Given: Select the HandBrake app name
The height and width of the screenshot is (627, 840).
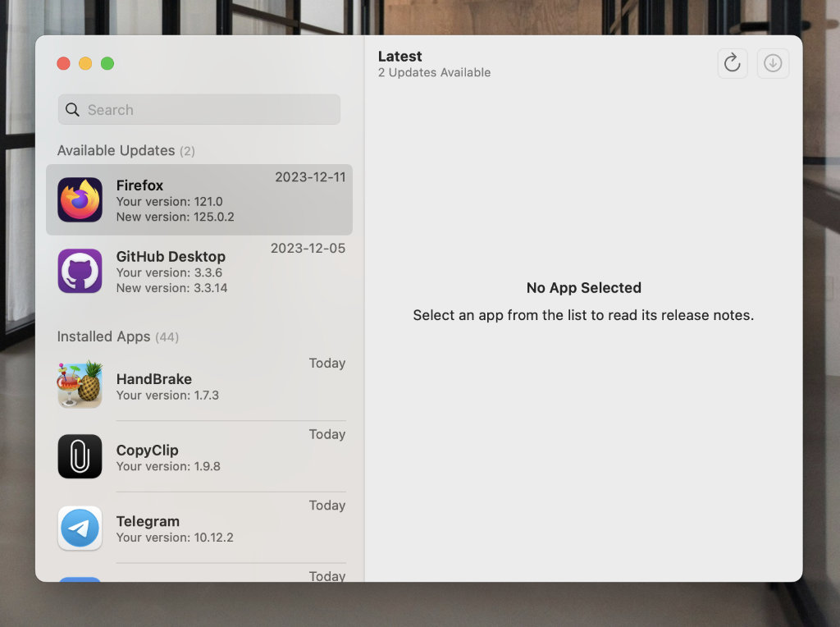Looking at the screenshot, I should [154, 379].
